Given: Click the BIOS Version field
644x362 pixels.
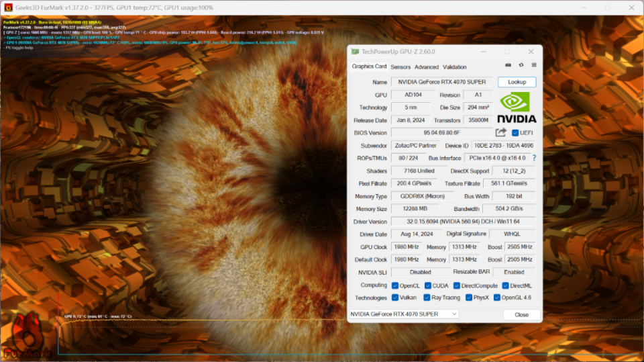Looking at the screenshot, I should click(x=442, y=132).
